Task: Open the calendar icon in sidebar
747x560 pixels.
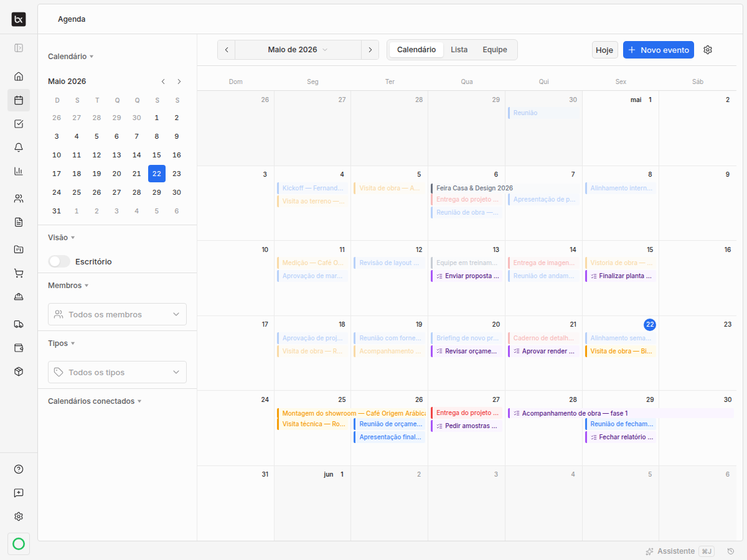Action: (19, 100)
